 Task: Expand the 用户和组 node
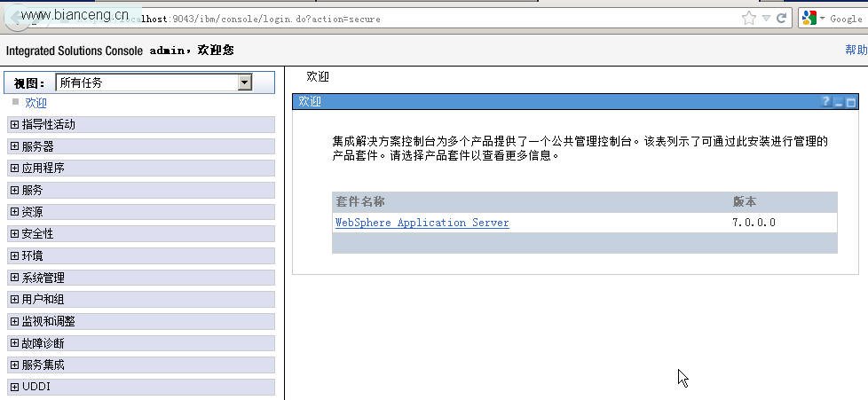(14, 299)
